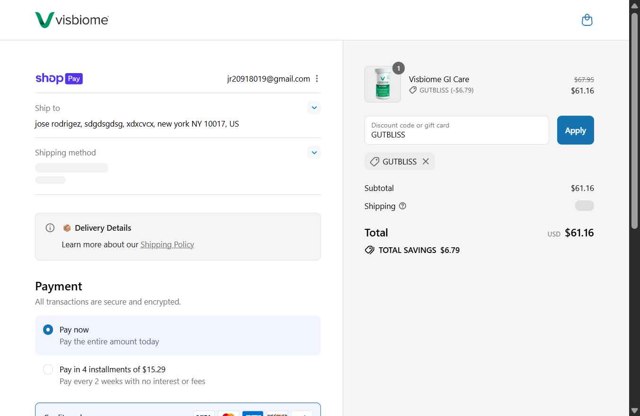Remove the GUTBLISS discount code
Image resolution: width=640 pixels, height=416 pixels.
(x=426, y=162)
